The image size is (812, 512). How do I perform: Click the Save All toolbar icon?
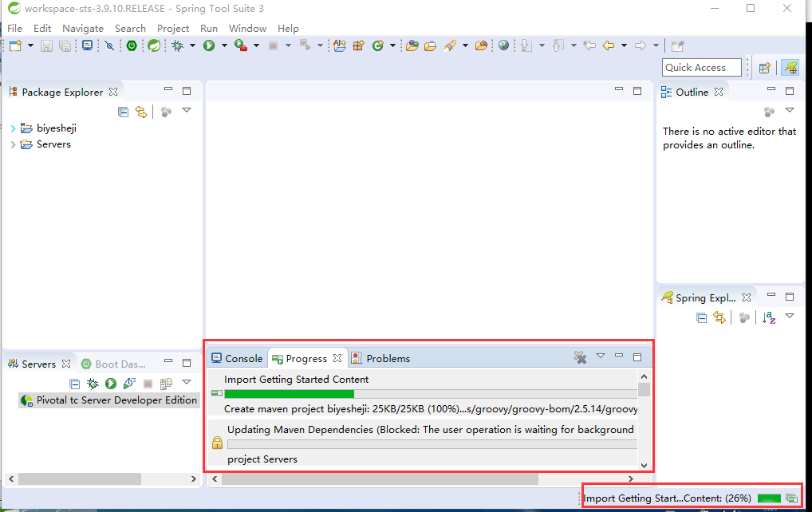point(65,45)
